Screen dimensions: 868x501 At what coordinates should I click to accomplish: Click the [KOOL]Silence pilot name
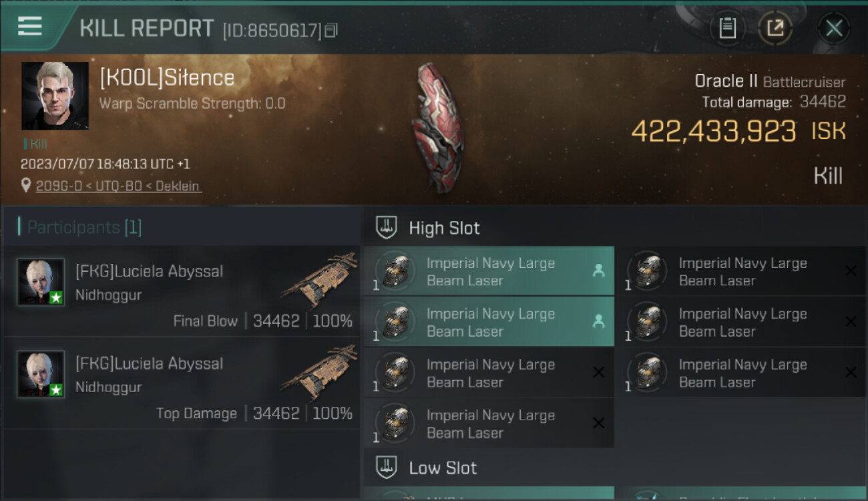click(167, 78)
